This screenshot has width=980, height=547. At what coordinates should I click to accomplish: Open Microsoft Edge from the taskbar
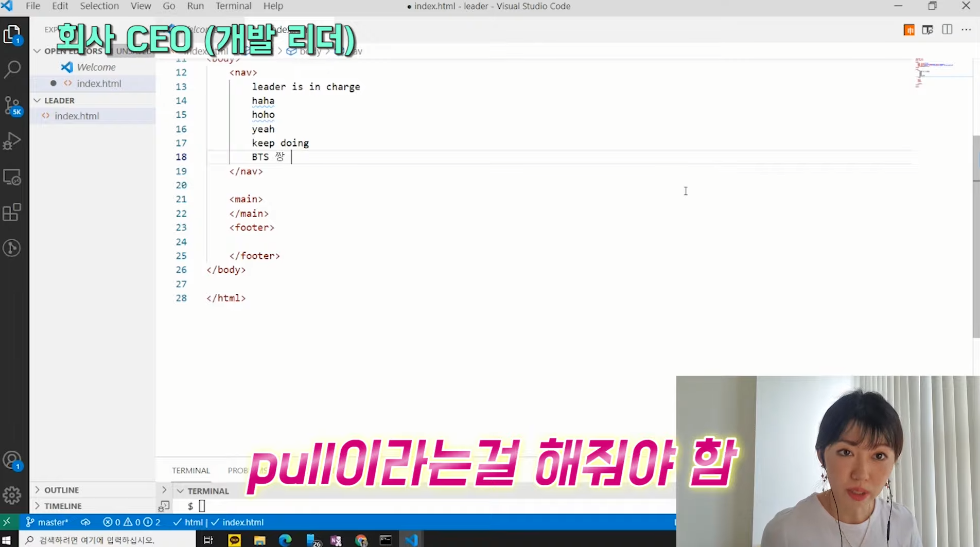tap(285, 540)
